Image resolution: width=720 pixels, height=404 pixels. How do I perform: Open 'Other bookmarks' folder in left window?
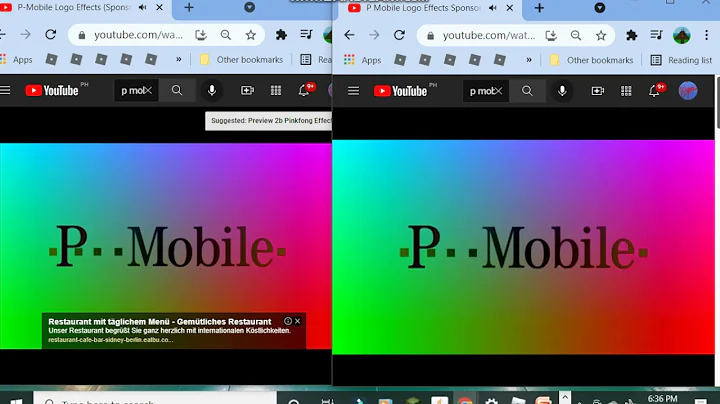point(242,59)
